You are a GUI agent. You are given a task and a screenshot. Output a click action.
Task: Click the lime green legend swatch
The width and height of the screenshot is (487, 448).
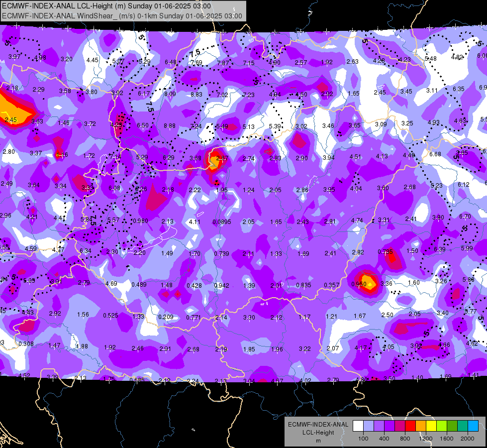coord(442,426)
